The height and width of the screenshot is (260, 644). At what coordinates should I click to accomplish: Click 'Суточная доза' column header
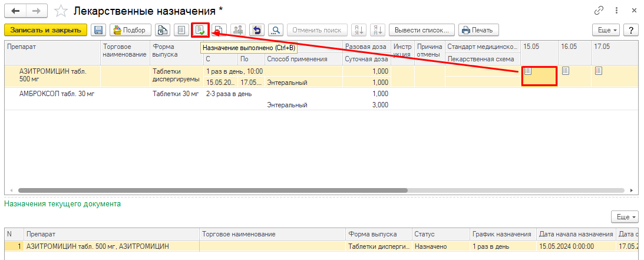[x=366, y=59]
